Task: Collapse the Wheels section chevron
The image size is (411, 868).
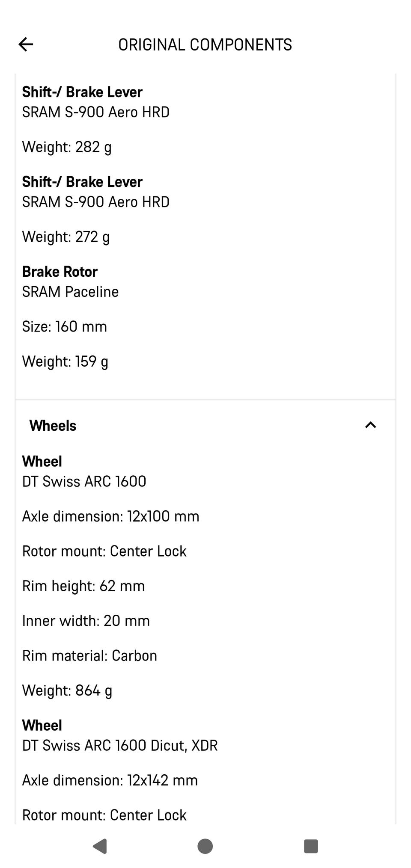Action: coord(370,425)
